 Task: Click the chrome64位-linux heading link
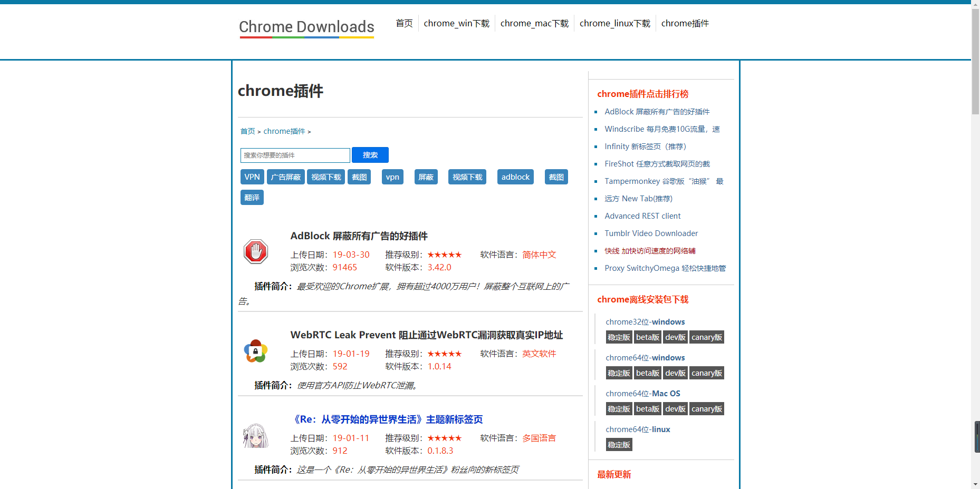638,429
